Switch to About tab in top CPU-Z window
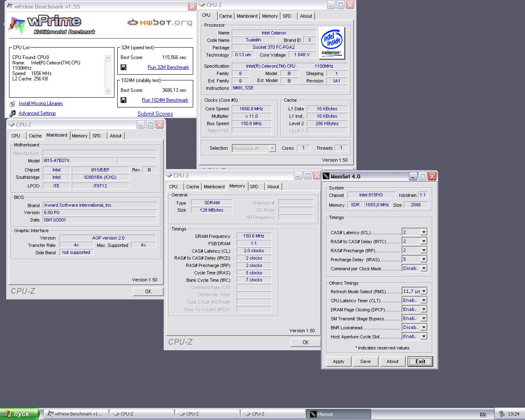Screen dimensions: 525x420 point(306,16)
